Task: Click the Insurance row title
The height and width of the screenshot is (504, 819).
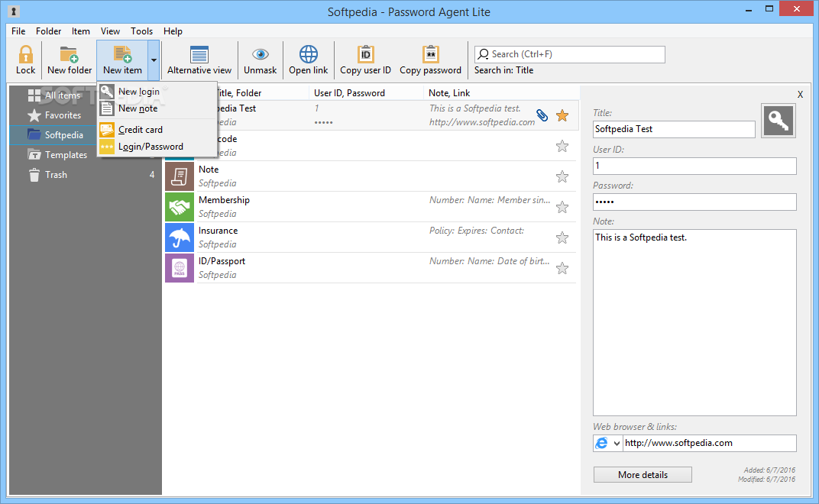Action: tap(218, 231)
